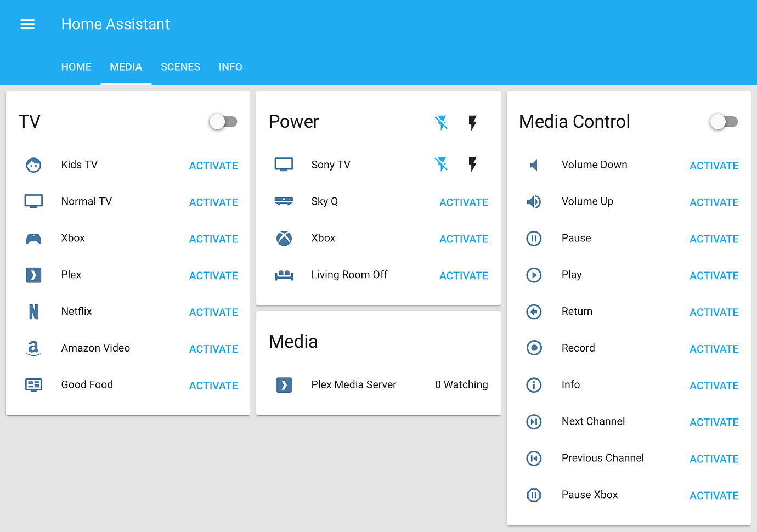
Task: Click the 0 Watching Plex status text
Action: [x=461, y=384]
